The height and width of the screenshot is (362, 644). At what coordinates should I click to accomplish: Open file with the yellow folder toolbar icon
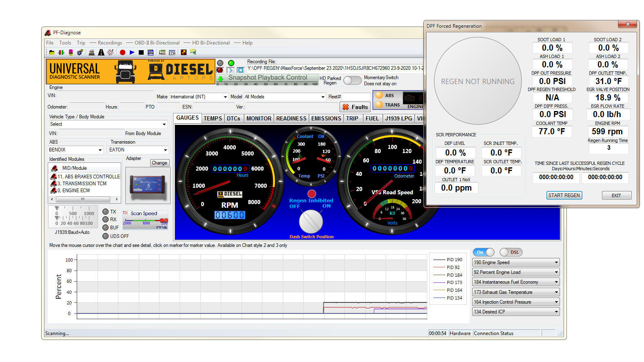[52, 52]
